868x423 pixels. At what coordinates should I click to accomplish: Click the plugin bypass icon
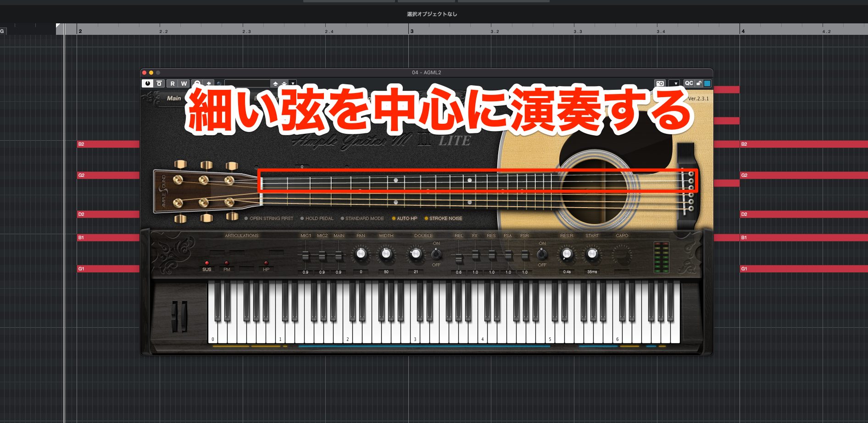(159, 83)
